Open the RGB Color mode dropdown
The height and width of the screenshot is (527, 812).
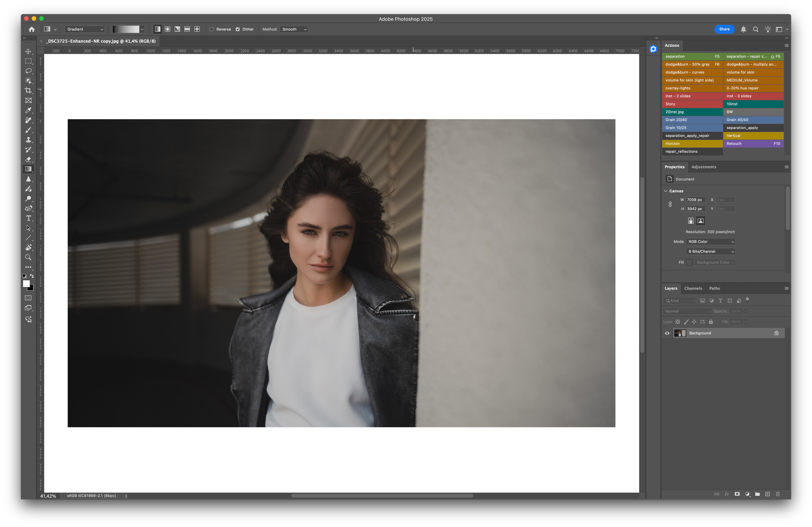pos(710,242)
